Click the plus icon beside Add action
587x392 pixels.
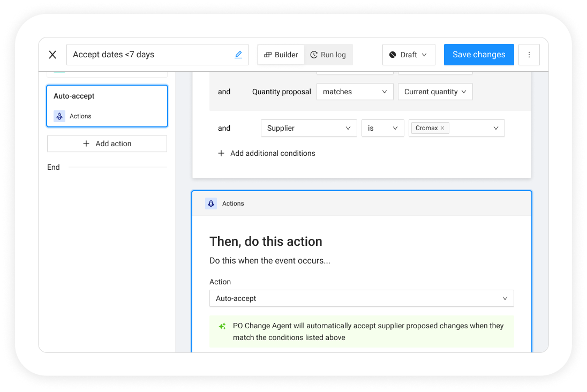click(86, 144)
